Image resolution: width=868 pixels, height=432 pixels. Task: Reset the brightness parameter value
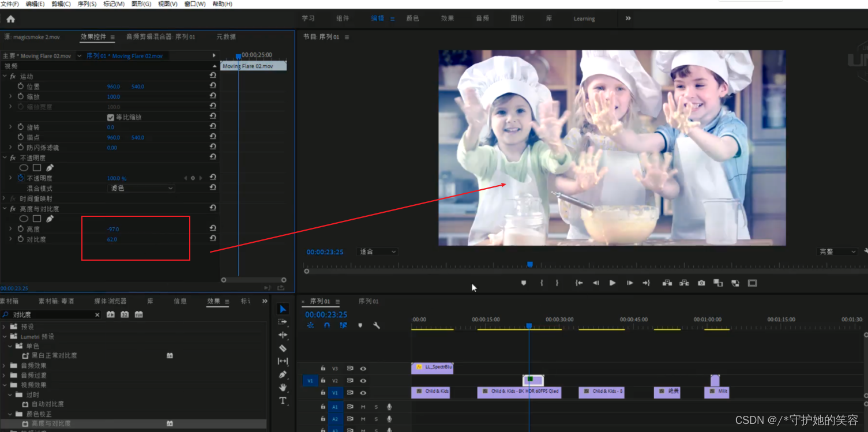pos(213,229)
